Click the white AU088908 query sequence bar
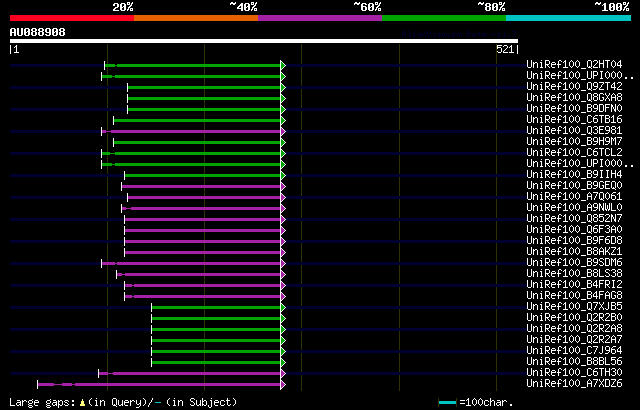Viewport: 640px width, 410px height. pos(264,41)
